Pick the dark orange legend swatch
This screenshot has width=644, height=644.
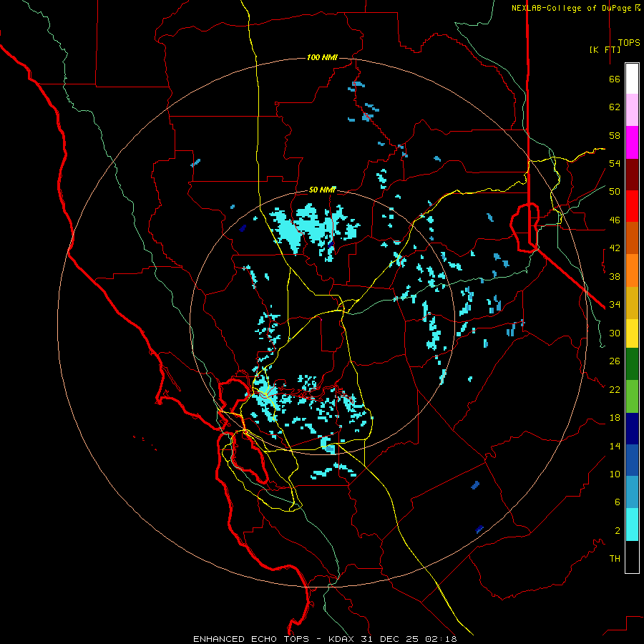[632, 238]
